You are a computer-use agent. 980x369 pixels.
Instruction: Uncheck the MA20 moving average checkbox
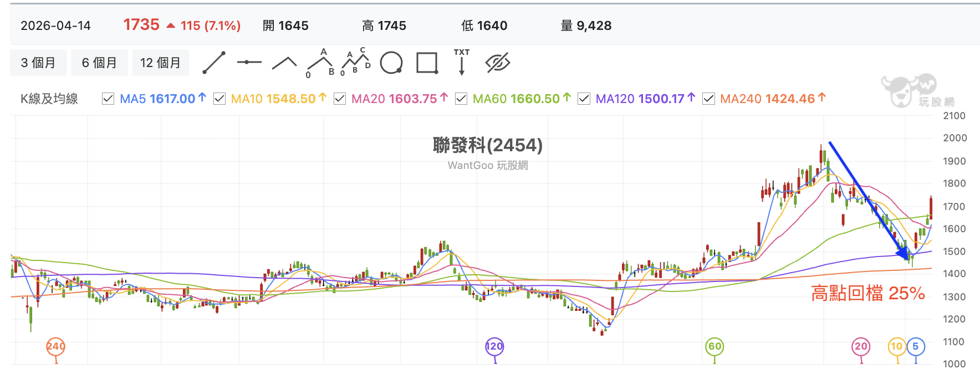pyautogui.click(x=340, y=99)
